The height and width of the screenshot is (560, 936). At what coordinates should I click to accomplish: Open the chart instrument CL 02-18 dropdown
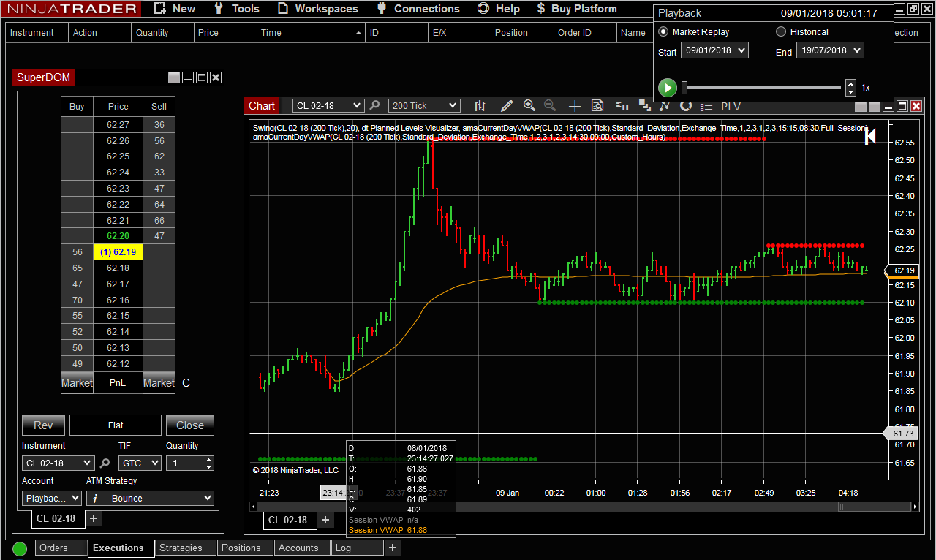click(x=328, y=106)
